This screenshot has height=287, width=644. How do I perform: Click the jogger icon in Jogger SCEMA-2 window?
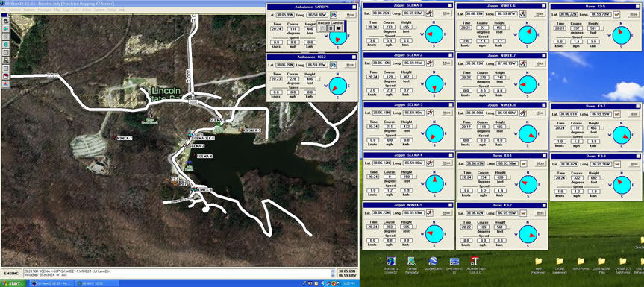coord(430,63)
